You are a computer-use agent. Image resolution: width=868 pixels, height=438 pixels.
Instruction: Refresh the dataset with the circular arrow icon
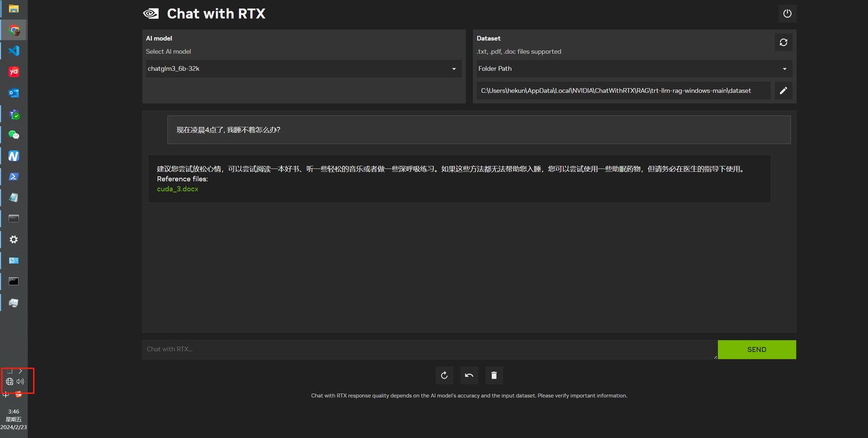[783, 42]
